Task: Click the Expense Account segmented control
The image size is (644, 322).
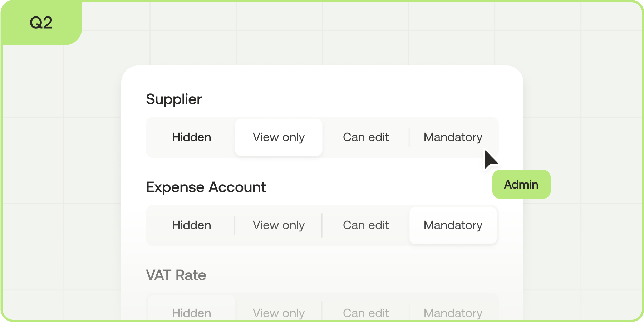Action: point(322,225)
